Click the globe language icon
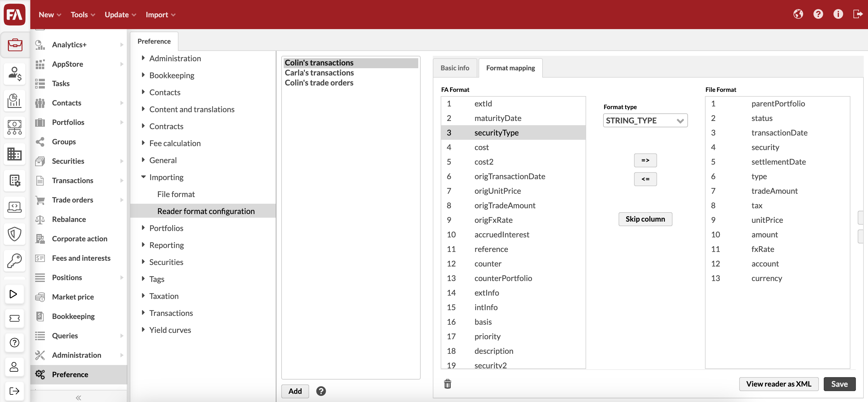 point(798,14)
